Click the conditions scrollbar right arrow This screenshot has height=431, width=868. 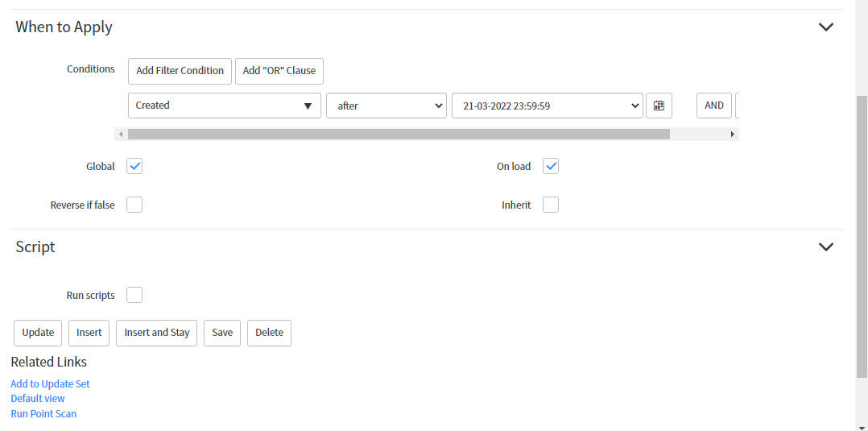733,134
